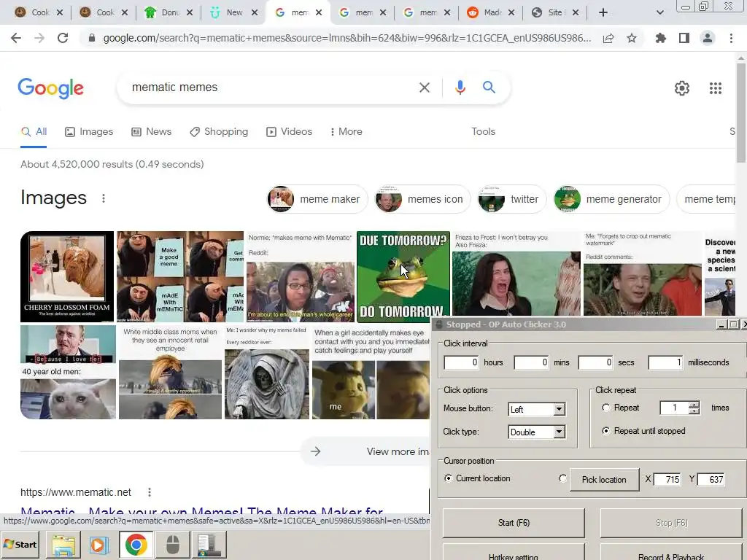Select the twitter suggestion chip
The image size is (747, 560).
(x=511, y=199)
